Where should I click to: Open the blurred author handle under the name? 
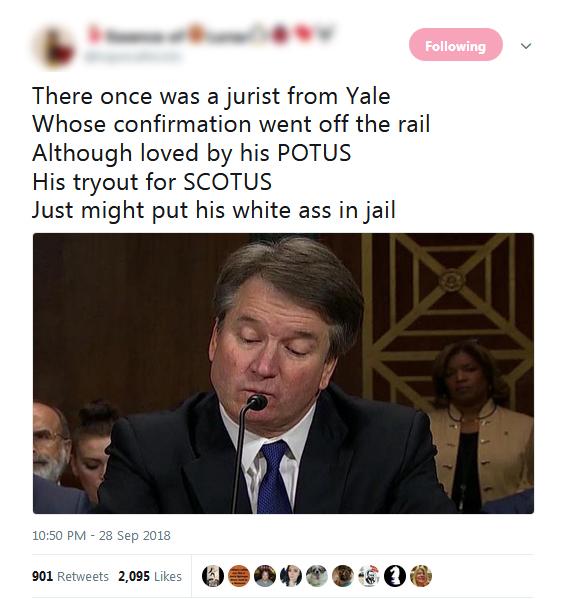[132, 57]
